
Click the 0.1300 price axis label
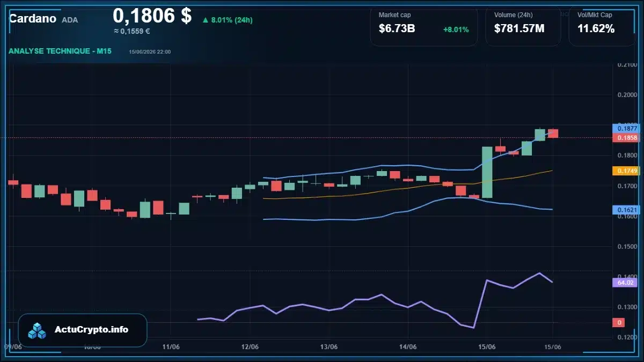pos(626,307)
